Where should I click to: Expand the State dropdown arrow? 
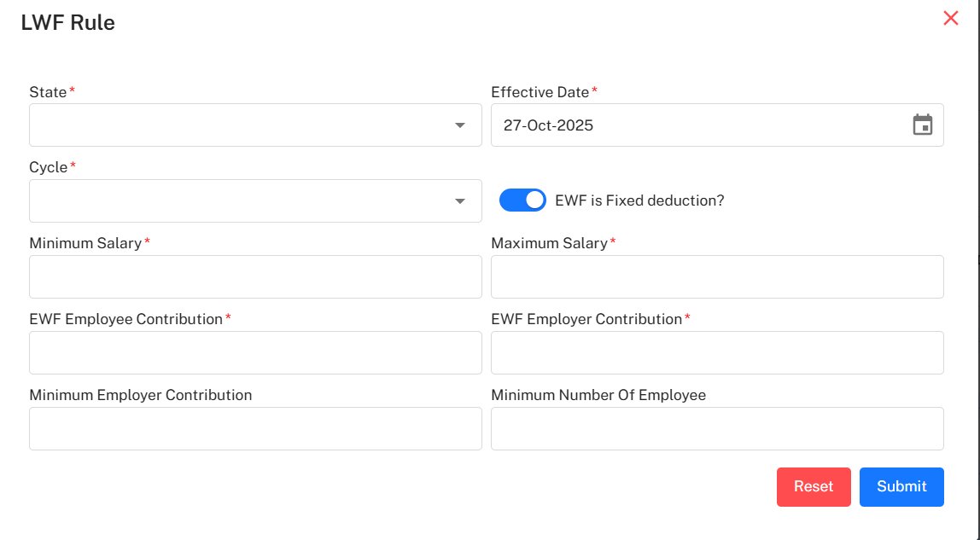click(x=460, y=125)
